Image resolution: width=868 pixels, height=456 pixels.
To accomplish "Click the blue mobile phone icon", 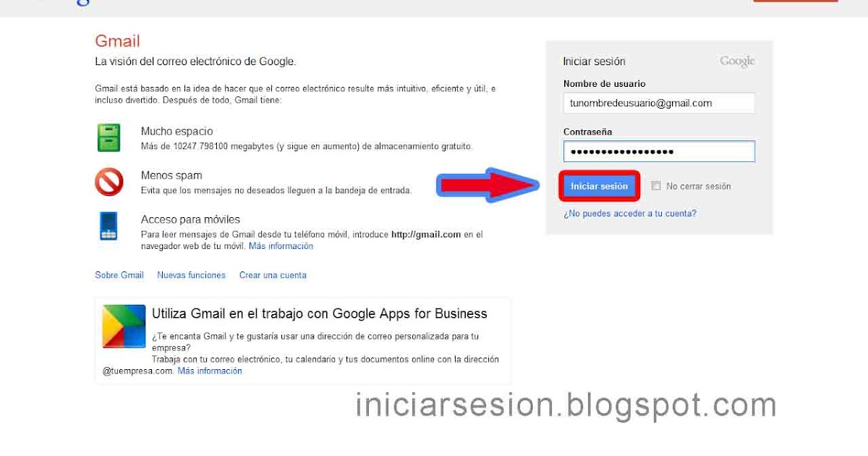I will (109, 226).
